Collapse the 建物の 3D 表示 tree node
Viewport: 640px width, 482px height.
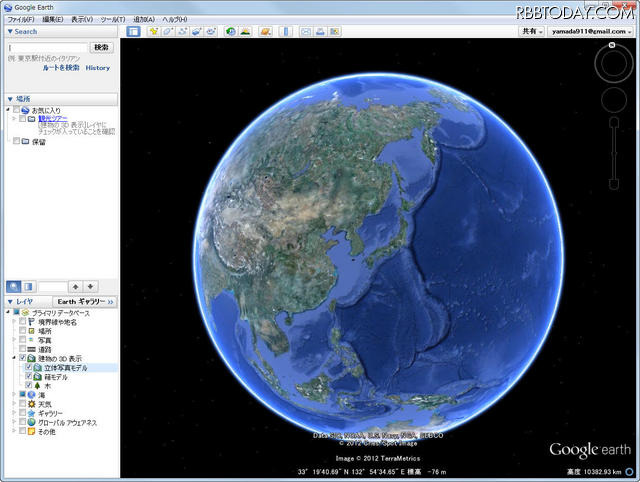[x=13, y=358]
